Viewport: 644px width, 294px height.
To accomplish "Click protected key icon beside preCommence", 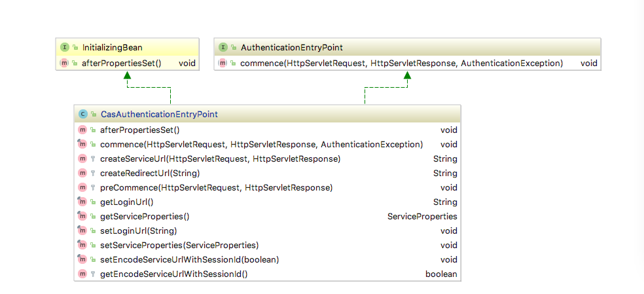I will click(93, 187).
